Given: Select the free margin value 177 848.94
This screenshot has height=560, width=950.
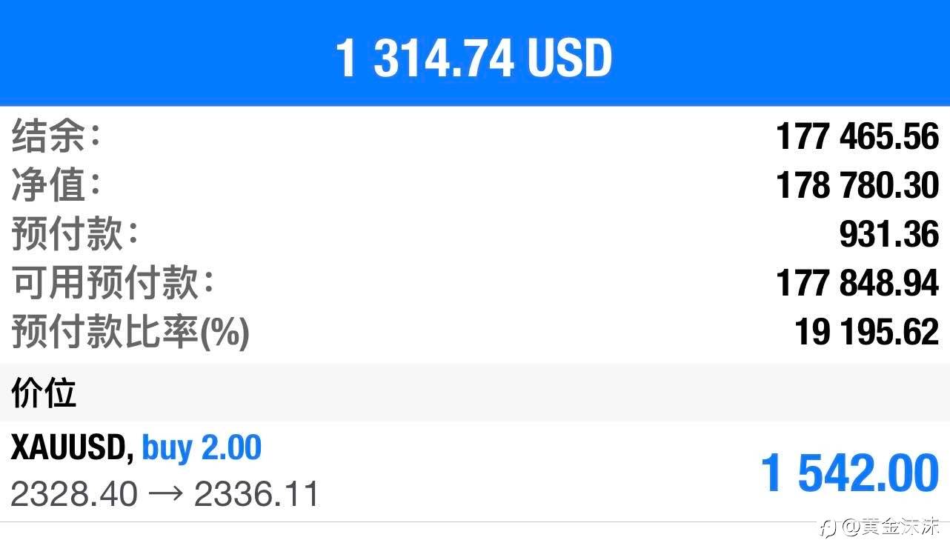Looking at the screenshot, I should [x=857, y=283].
